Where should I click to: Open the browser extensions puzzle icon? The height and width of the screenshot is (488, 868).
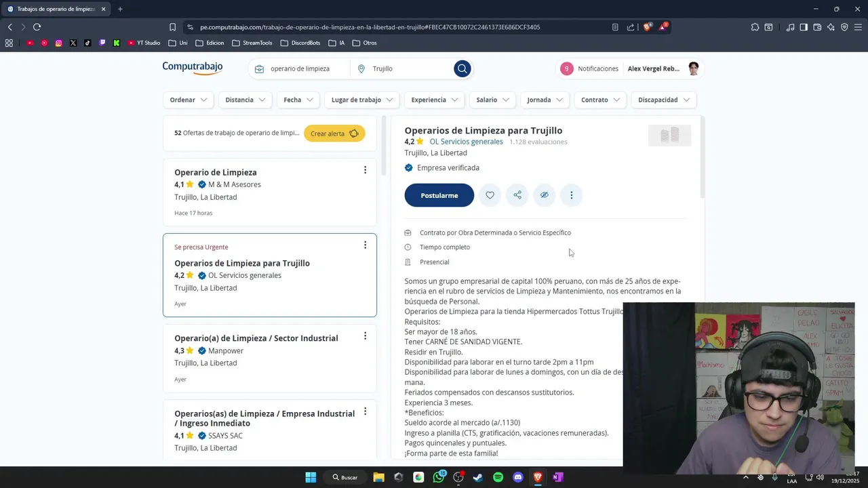click(x=755, y=27)
